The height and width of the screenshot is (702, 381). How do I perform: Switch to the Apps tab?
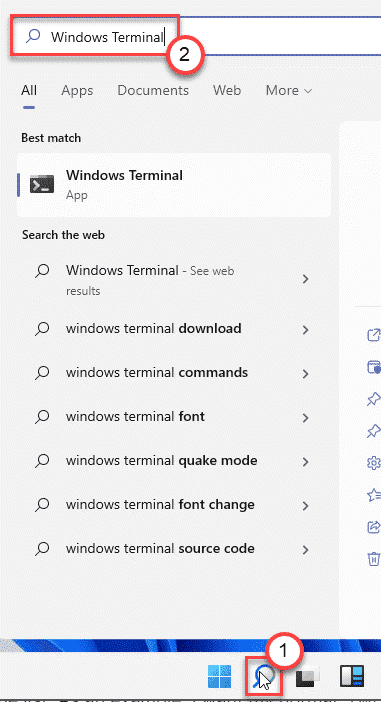[77, 90]
